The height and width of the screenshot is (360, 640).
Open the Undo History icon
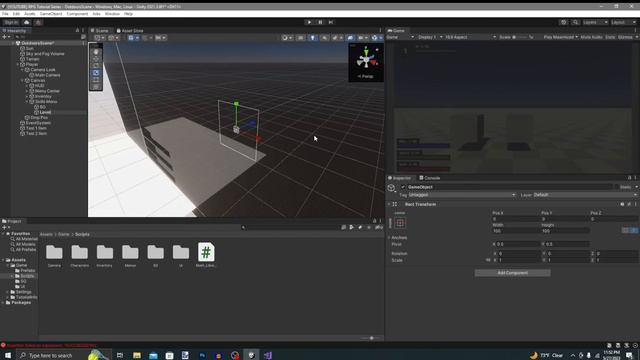tap(563, 22)
